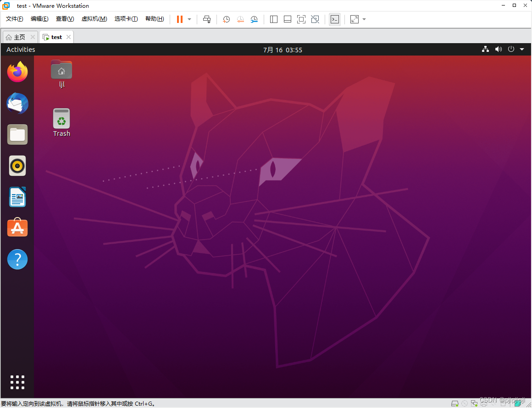Screen dimensions: 532x408
Task: Open Ubuntu Software from the dock
Action: (17, 228)
